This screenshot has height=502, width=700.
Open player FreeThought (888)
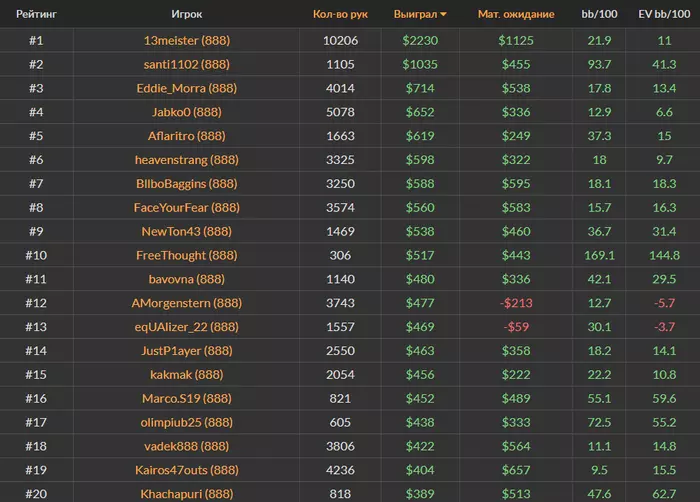(x=187, y=255)
